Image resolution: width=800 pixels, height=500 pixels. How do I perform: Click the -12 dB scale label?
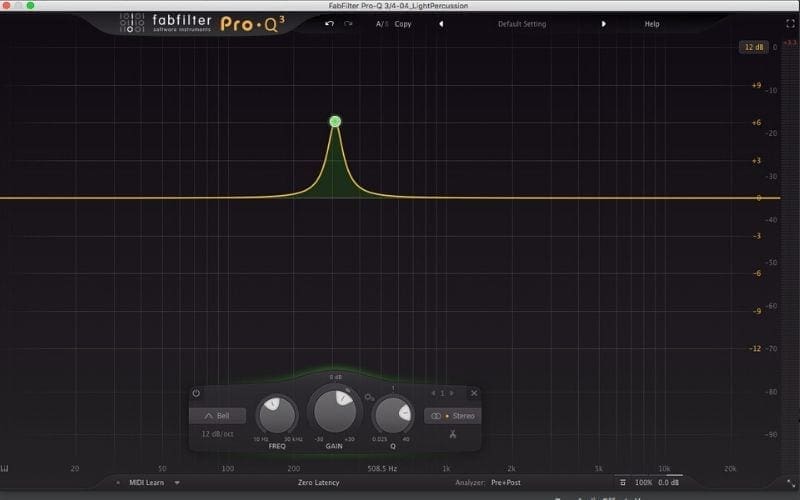pos(755,349)
